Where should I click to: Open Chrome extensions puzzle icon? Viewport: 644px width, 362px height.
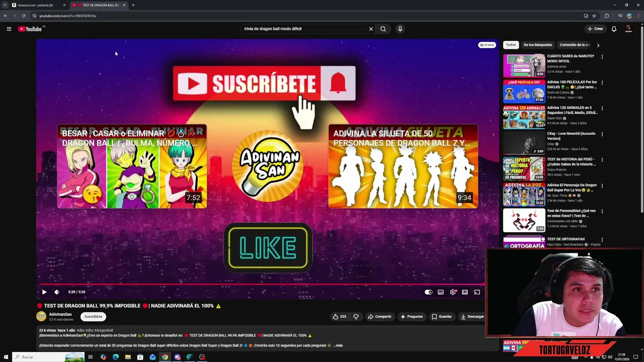point(607,16)
